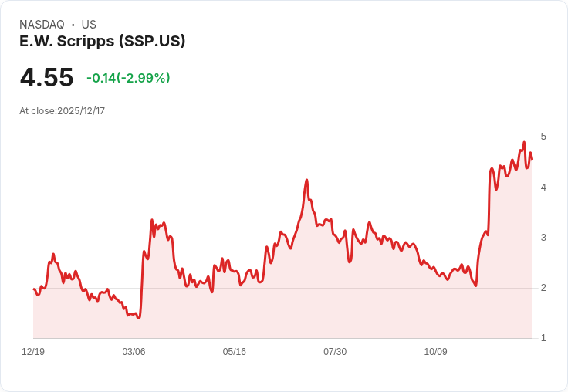
Task: Click the 5 price axis label
Action: click(x=543, y=137)
